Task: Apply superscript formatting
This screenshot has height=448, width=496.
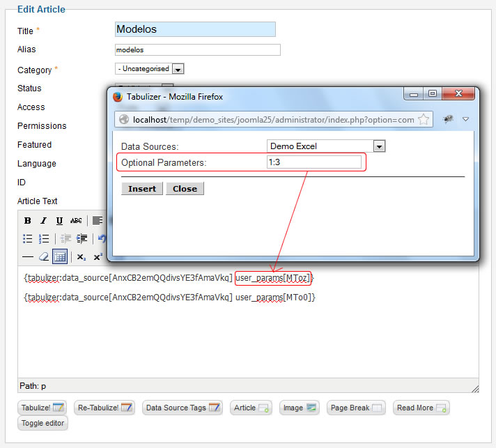Action: pos(98,256)
